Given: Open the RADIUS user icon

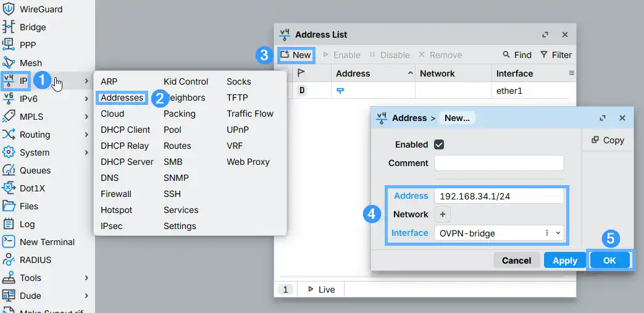Looking at the screenshot, I should pos(9,260).
